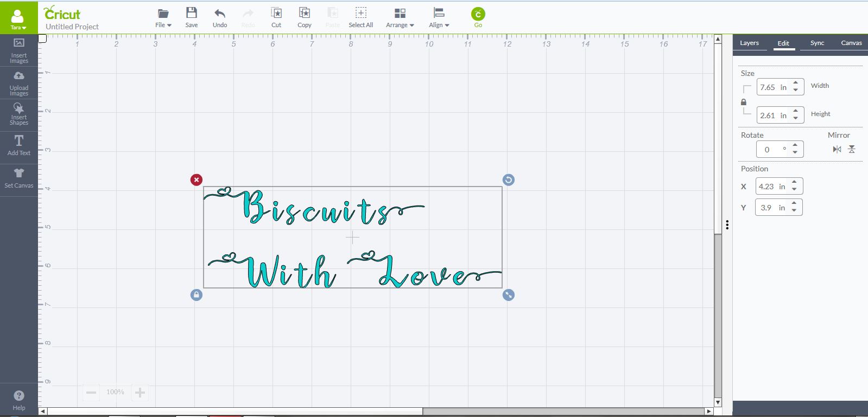This screenshot has width=868, height=417.
Task: Click the rotate handle on selection
Action: point(509,179)
